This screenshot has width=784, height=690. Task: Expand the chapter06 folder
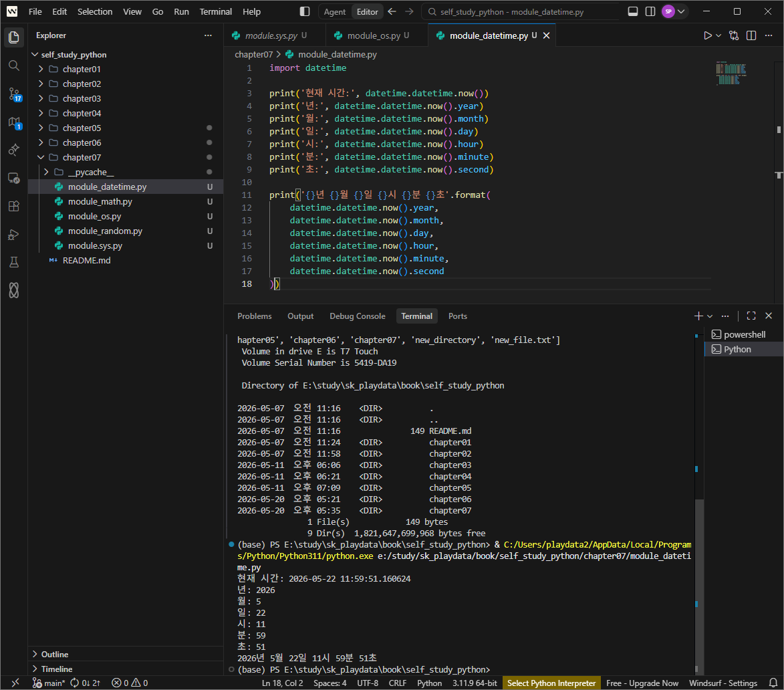pos(82,142)
